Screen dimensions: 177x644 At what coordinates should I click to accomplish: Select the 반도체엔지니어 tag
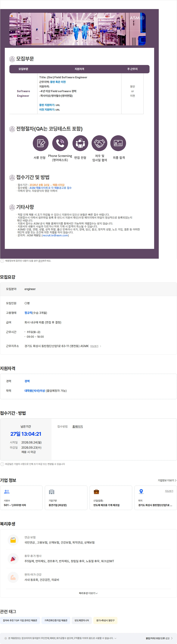click(x=82, y=620)
